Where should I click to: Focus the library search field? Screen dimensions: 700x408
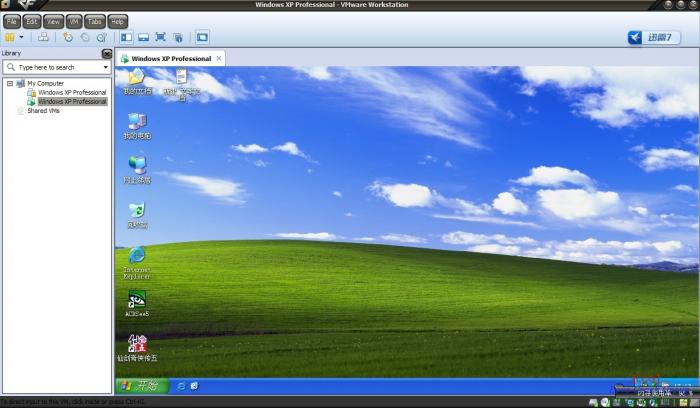tap(57, 67)
